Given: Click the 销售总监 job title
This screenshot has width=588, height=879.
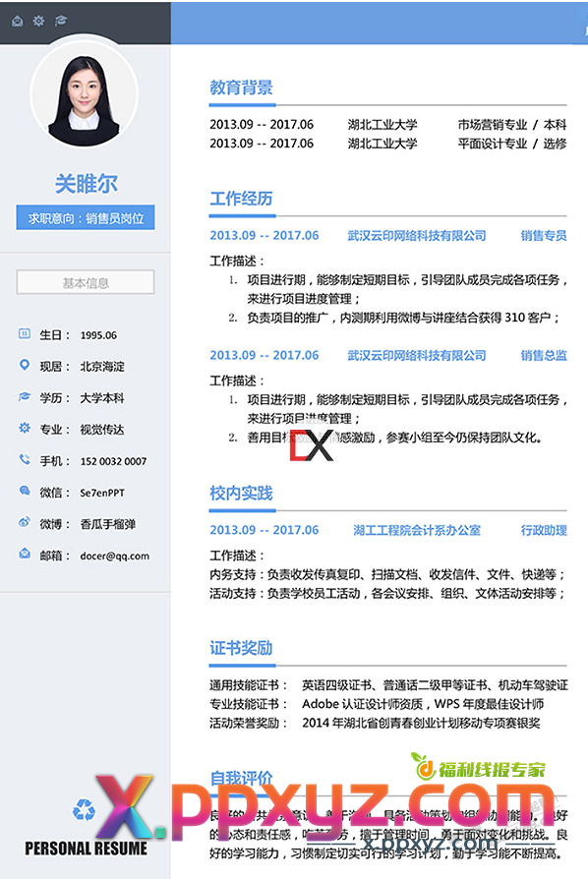Looking at the screenshot, I should (544, 355).
